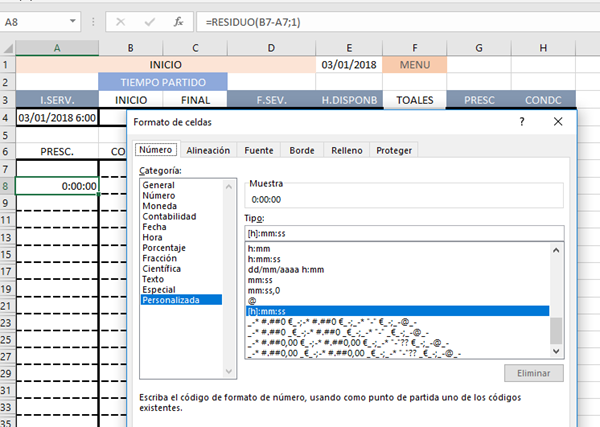Switch to the Alineación tab
This screenshot has width=600, height=427.
(209, 150)
